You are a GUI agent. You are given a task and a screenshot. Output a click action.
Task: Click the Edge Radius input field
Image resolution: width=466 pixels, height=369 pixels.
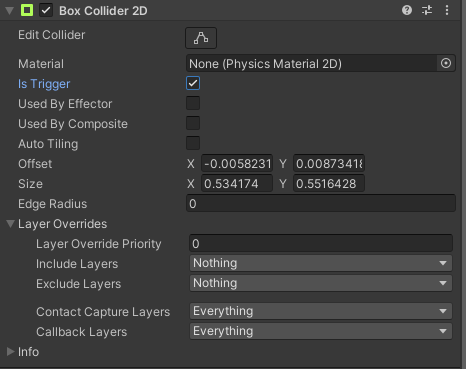321,203
